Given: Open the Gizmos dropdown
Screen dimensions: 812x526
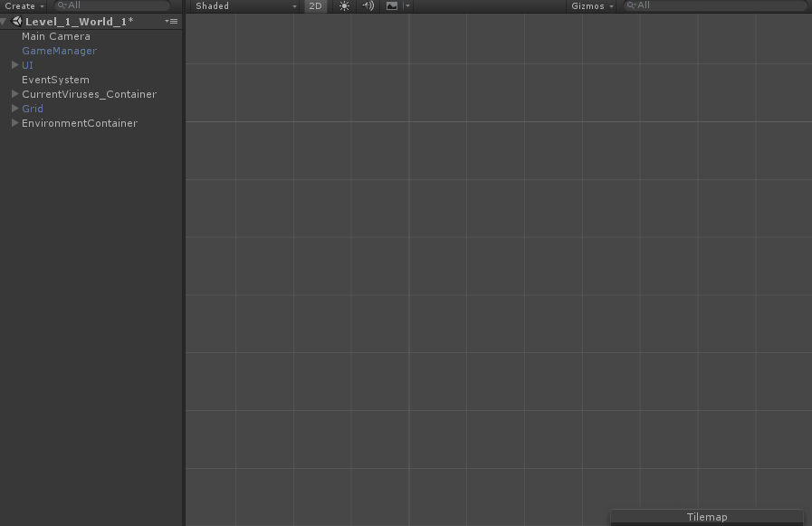Looking at the screenshot, I should point(592,6).
